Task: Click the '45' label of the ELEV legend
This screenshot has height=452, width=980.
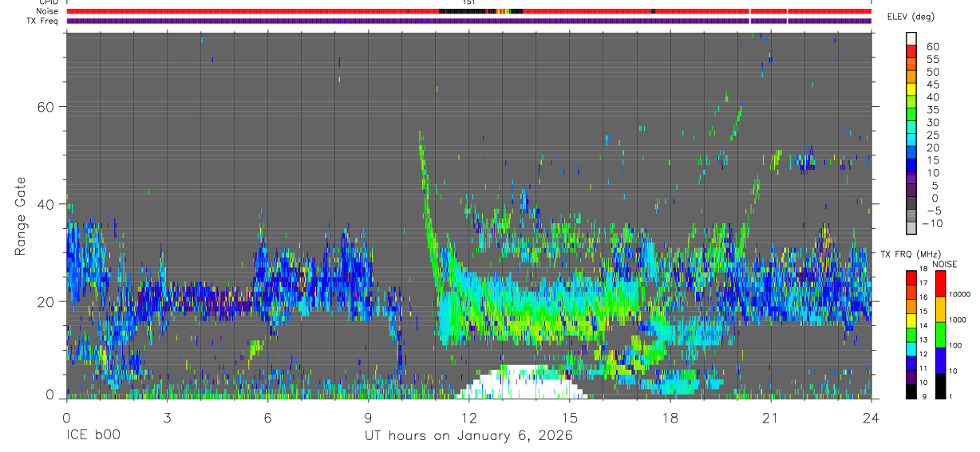Action: tap(932, 85)
